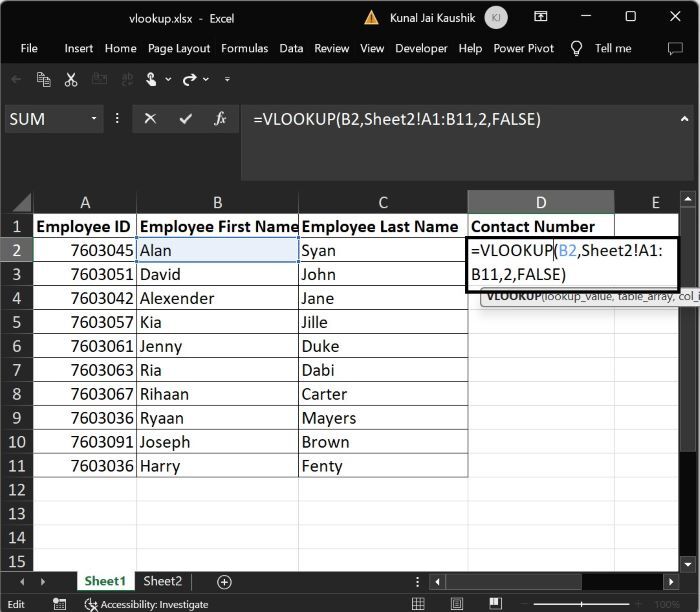Open the Home ribbon tab

pos(121,48)
